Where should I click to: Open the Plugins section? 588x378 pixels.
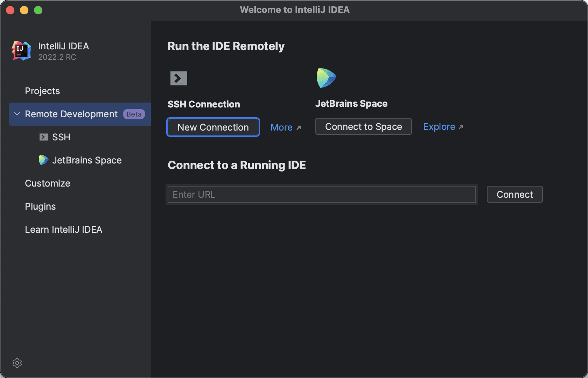[x=40, y=206]
